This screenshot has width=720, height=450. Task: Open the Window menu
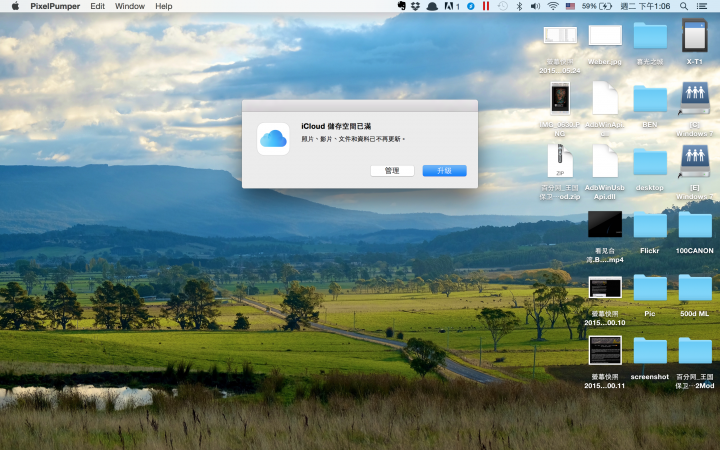pyautogui.click(x=129, y=6)
